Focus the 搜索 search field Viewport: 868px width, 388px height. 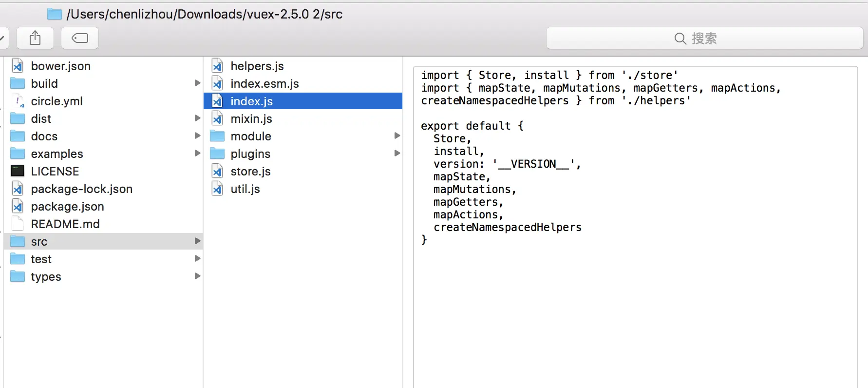click(x=704, y=38)
